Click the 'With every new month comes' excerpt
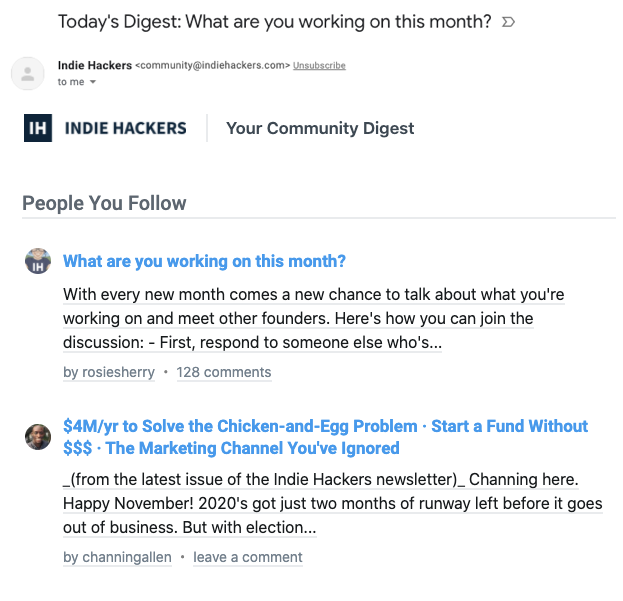Screen dimensions: 623x601 click(313, 318)
